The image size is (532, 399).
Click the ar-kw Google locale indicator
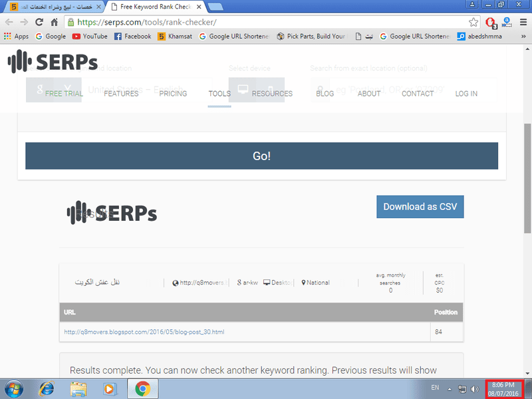247,282
